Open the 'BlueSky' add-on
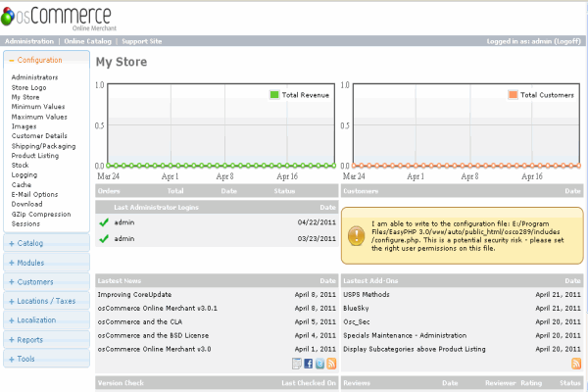Screen dimensions: 588x392 pyautogui.click(x=356, y=308)
